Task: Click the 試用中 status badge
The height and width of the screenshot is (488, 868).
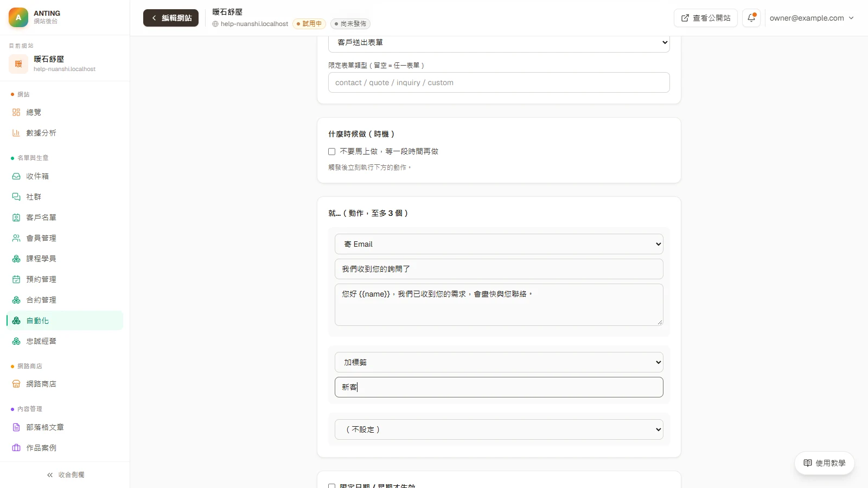Action: tap(309, 24)
